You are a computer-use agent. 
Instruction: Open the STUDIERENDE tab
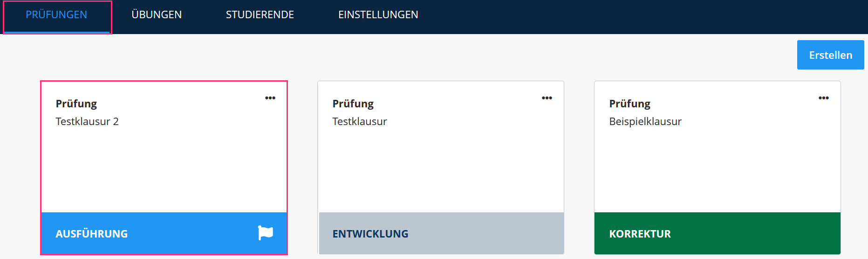260,15
